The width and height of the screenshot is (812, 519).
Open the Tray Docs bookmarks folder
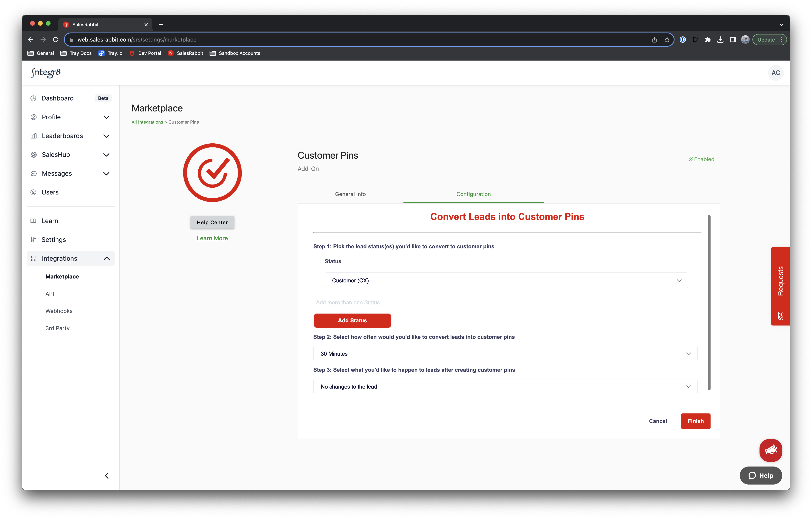[76, 53]
